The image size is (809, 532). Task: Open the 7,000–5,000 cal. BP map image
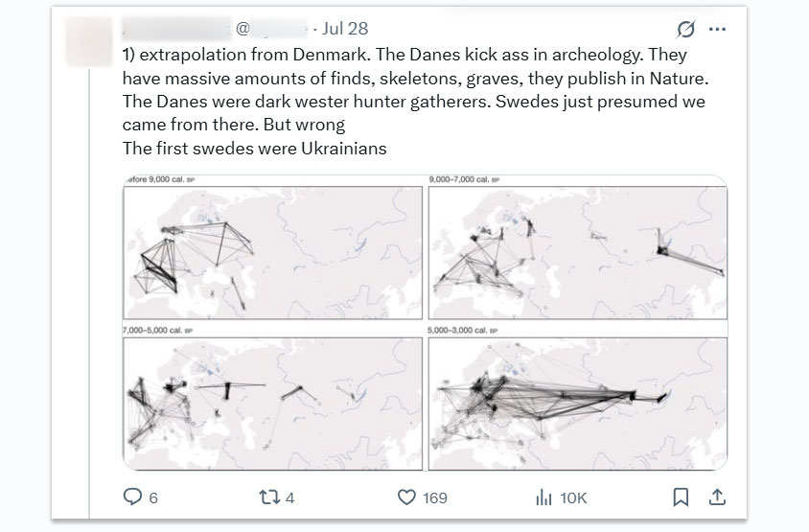click(273, 398)
